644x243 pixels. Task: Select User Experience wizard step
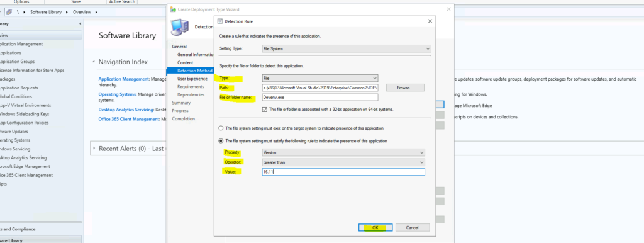192,79
